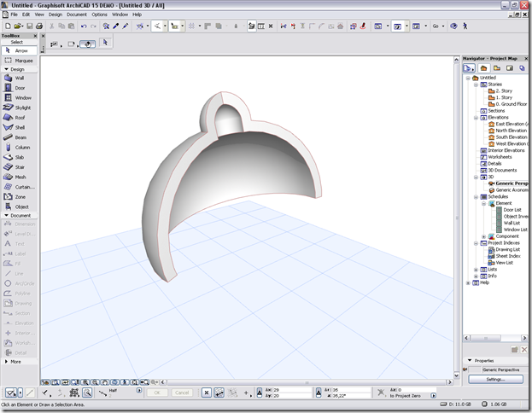Collapse the Document section of Toolbox
This screenshot has width=532, height=413.
(6, 215)
